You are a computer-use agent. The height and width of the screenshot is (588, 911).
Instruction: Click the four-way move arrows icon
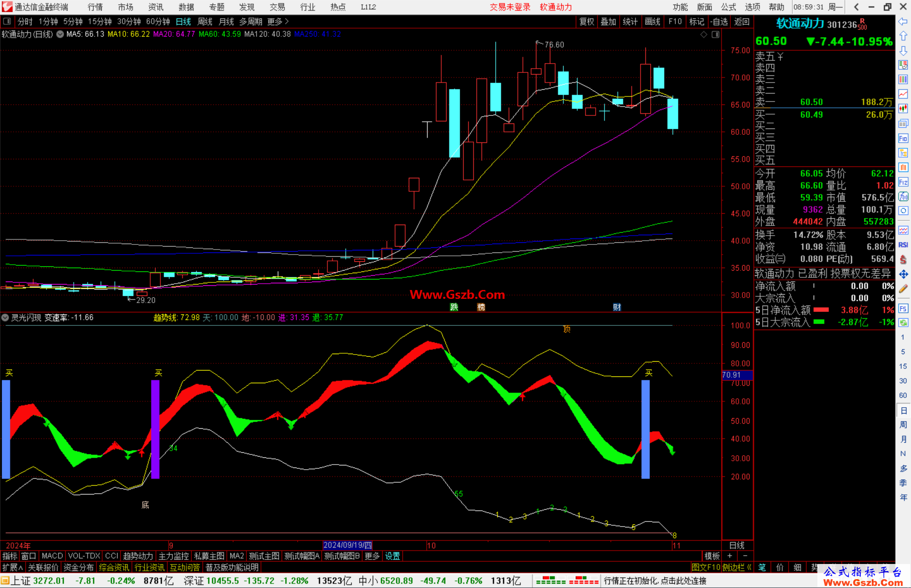click(903, 274)
